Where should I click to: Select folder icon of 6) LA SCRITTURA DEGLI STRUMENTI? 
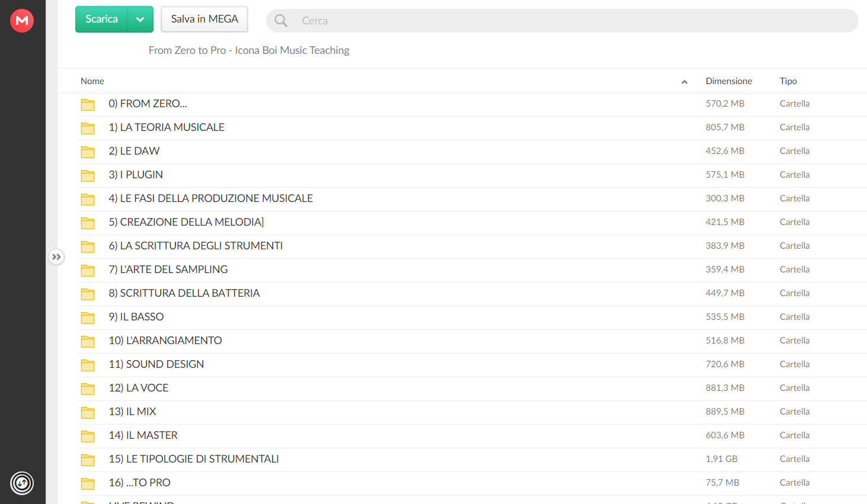click(88, 246)
